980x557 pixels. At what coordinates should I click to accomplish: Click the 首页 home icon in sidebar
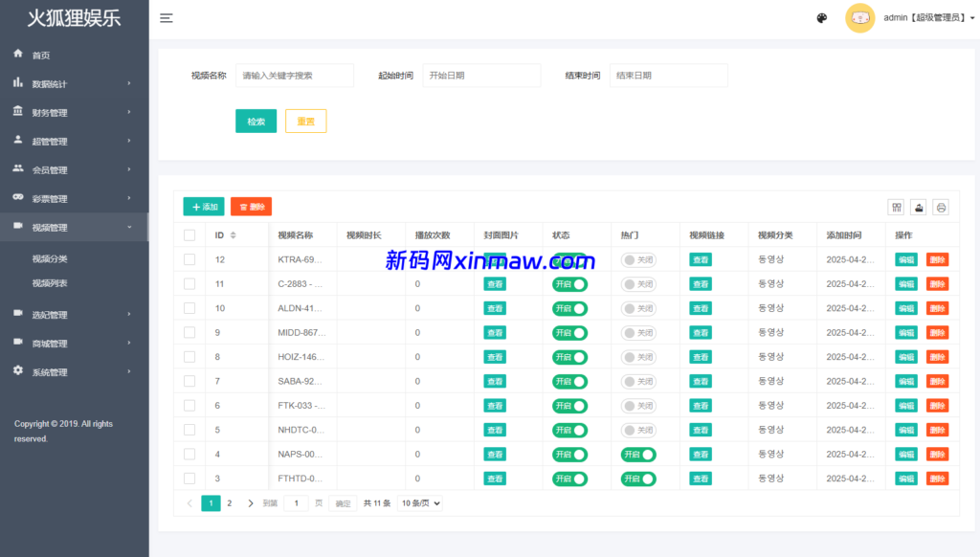click(18, 54)
